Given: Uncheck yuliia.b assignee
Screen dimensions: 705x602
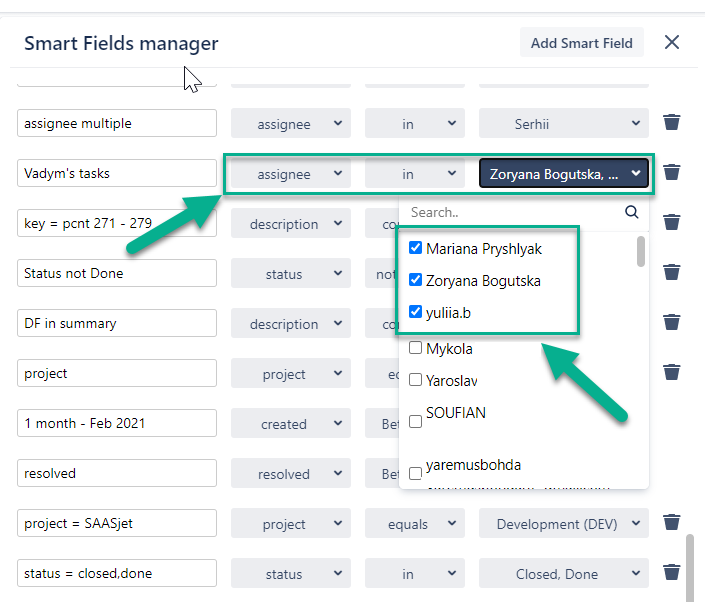Looking at the screenshot, I should click(x=415, y=312).
